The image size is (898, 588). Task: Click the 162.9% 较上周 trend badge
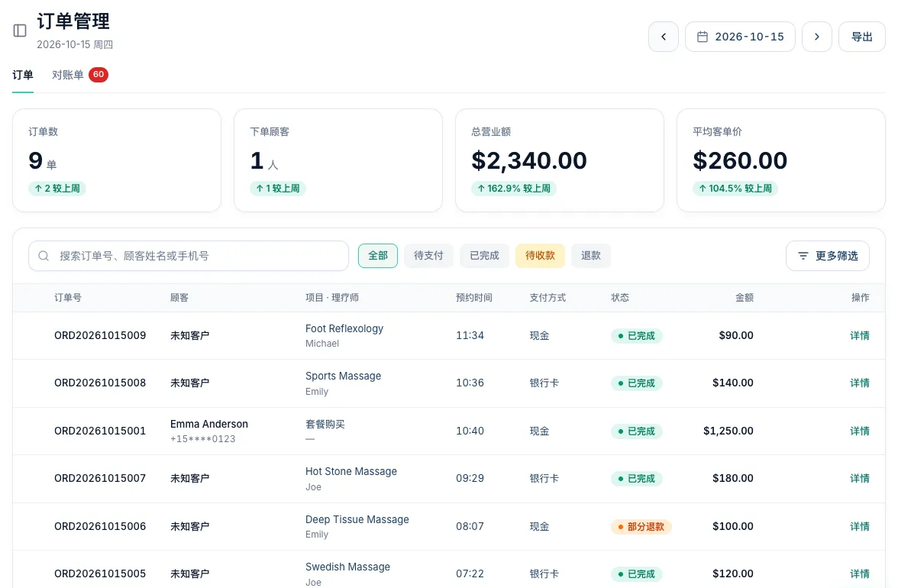(x=514, y=189)
